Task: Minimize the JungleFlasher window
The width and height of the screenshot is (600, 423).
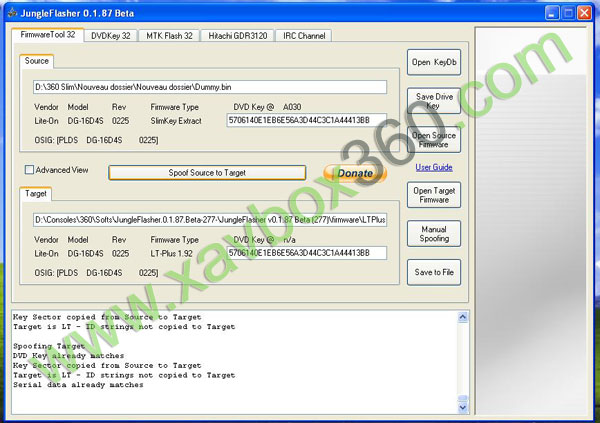Action: click(551, 13)
